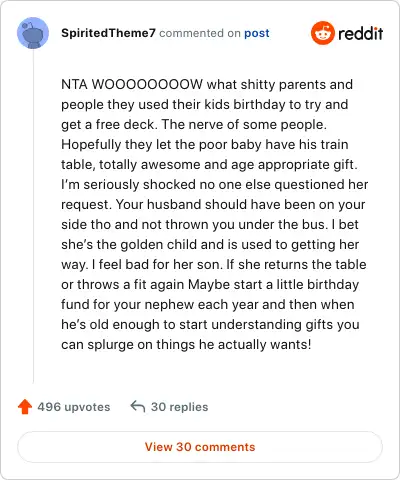
Task: Click the "496 upvotes" label
Action: tap(74, 407)
